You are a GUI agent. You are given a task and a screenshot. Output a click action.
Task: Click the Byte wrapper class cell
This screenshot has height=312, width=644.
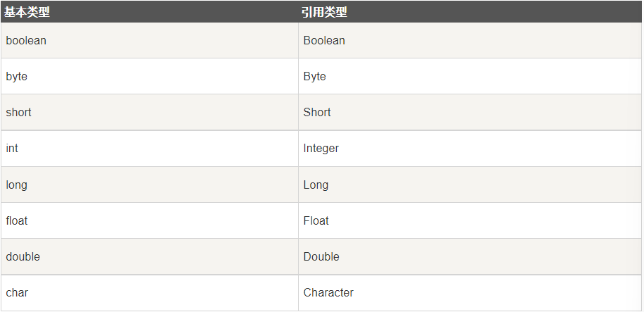tap(315, 77)
